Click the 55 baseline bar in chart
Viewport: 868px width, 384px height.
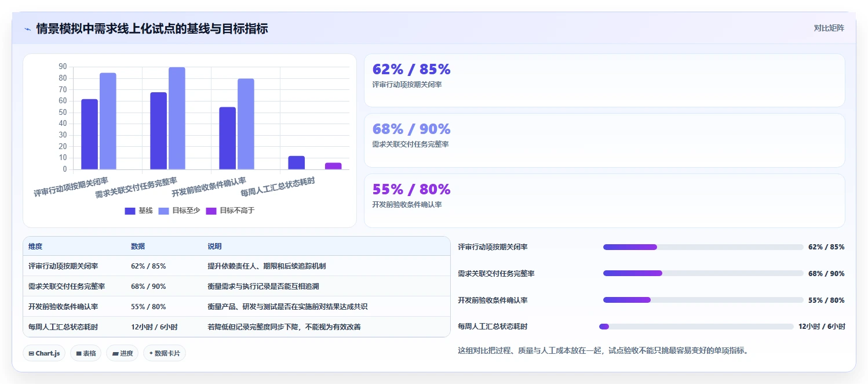tap(227, 139)
